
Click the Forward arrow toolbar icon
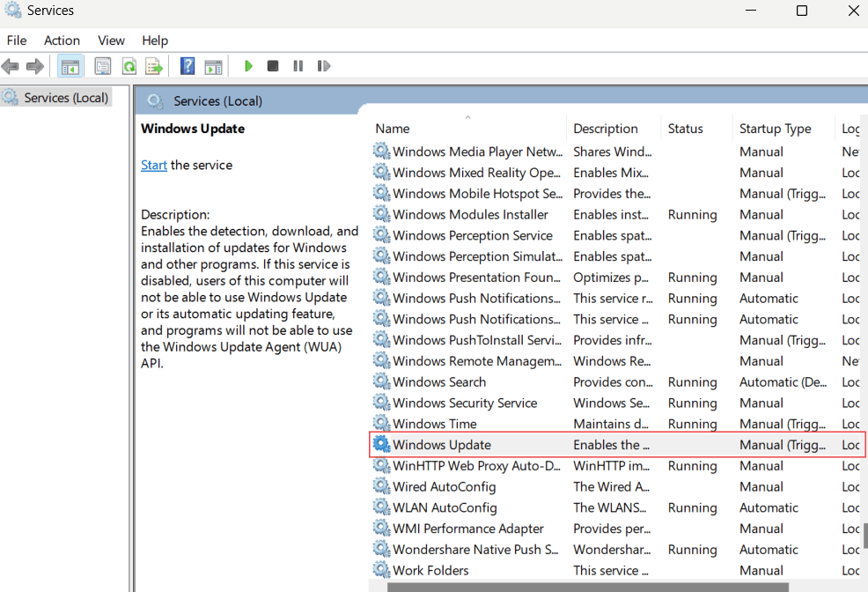coord(35,66)
